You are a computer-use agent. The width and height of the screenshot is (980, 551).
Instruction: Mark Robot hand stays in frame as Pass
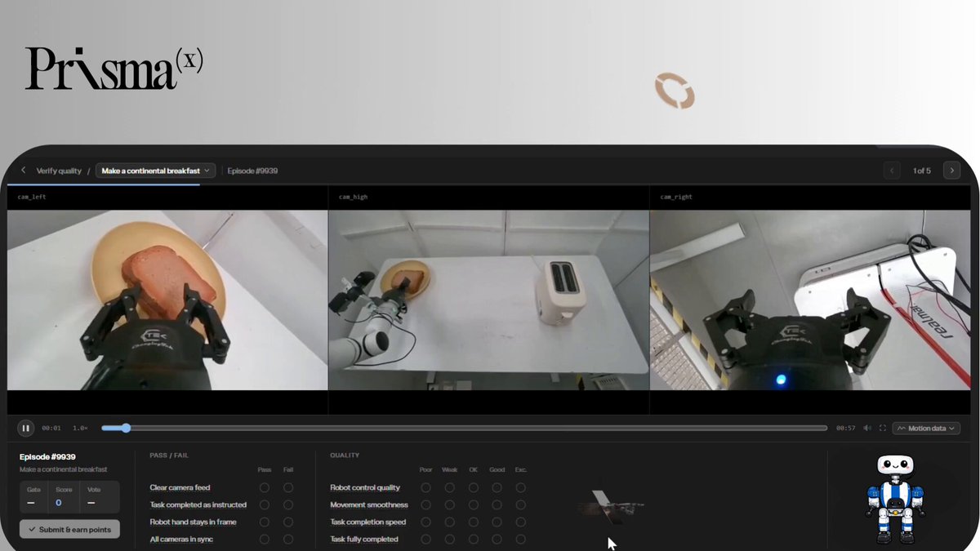(x=264, y=522)
